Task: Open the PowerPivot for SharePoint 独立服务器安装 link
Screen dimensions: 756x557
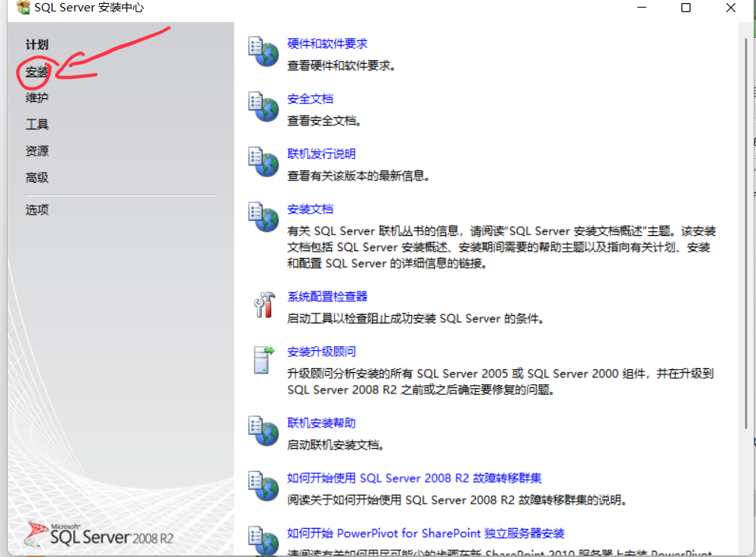Action: pyautogui.click(x=426, y=533)
